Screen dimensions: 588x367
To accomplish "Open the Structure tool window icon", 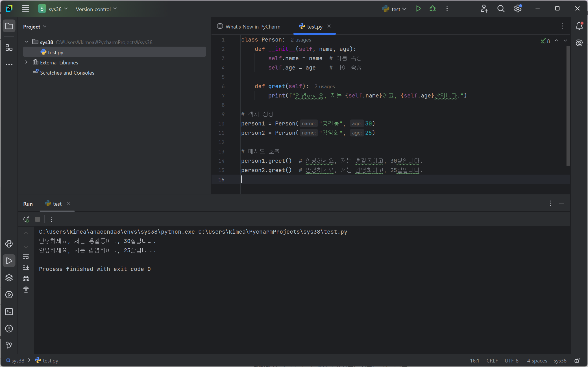I will 9,47.
